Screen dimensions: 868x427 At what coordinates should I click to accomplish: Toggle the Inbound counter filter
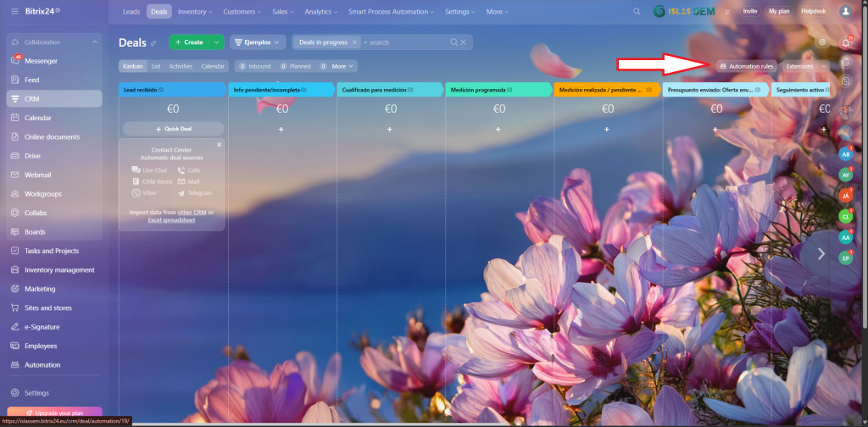(x=254, y=66)
